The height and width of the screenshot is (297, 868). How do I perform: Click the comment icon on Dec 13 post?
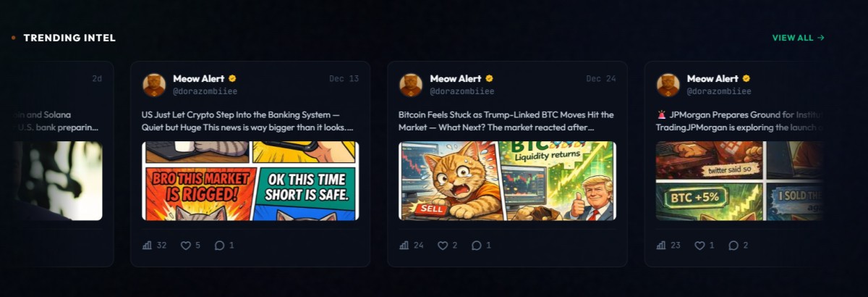[219, 246]
